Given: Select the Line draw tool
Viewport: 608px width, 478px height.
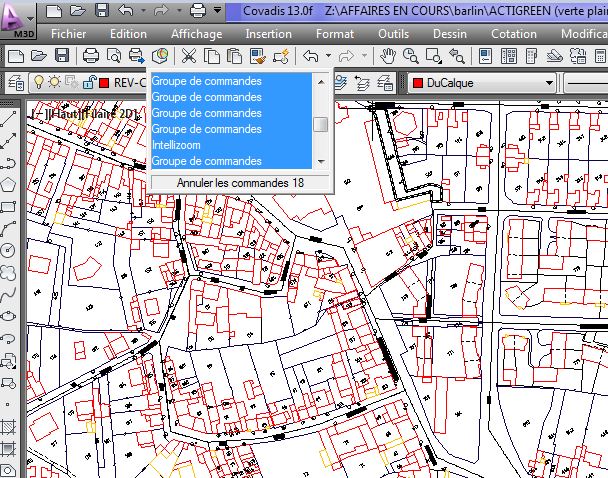Looking at the screenshot, I should coord(9,118).
